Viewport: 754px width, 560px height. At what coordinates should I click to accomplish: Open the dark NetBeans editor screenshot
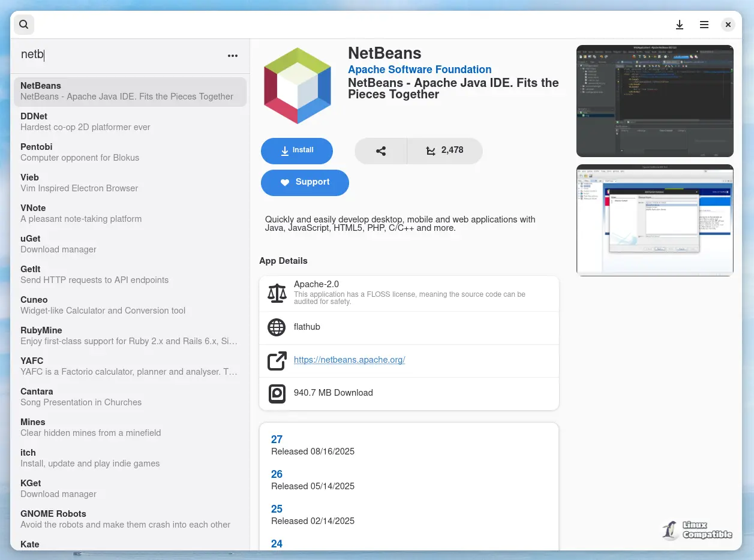[654, 101]
